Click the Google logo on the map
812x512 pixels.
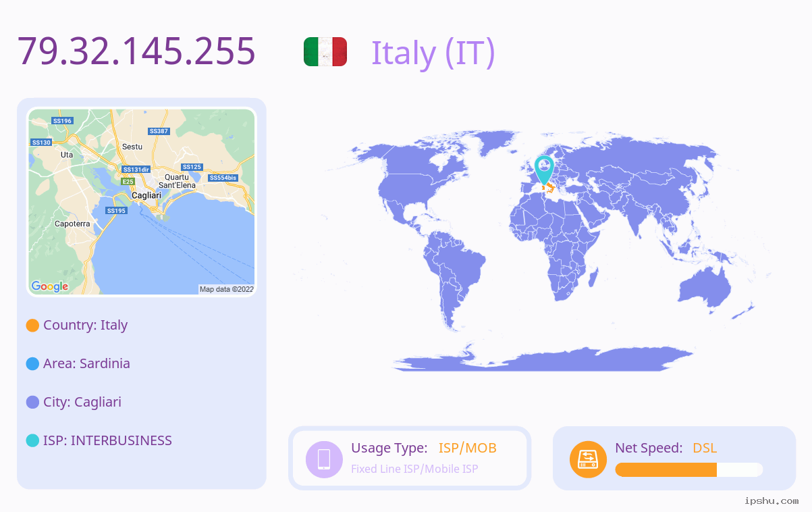(x=50, y=286)
